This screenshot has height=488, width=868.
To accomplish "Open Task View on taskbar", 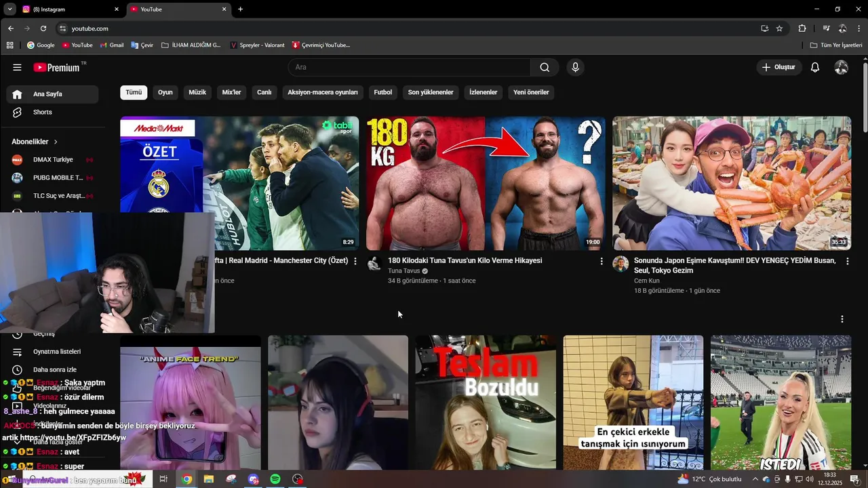I will 163,479.
